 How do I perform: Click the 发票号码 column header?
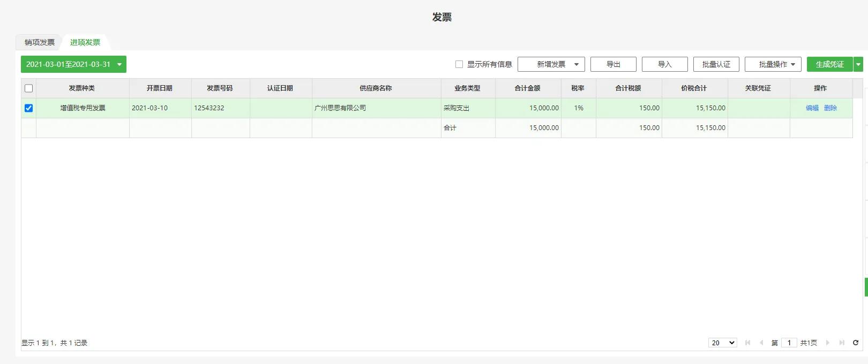220,88
